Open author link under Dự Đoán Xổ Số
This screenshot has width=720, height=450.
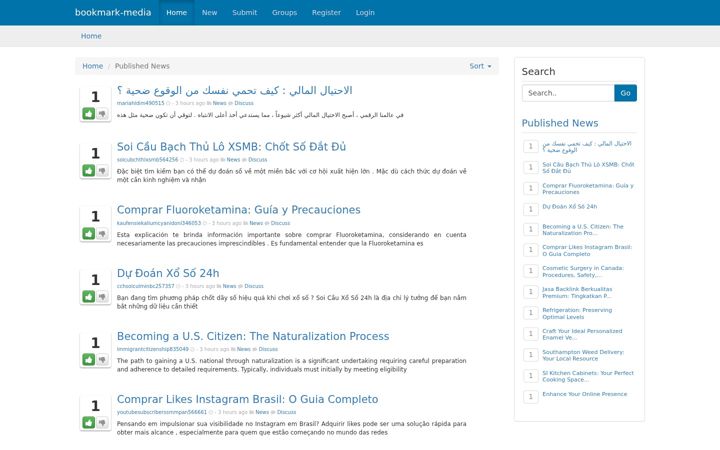pyautogui.click(x=146, y=286)
